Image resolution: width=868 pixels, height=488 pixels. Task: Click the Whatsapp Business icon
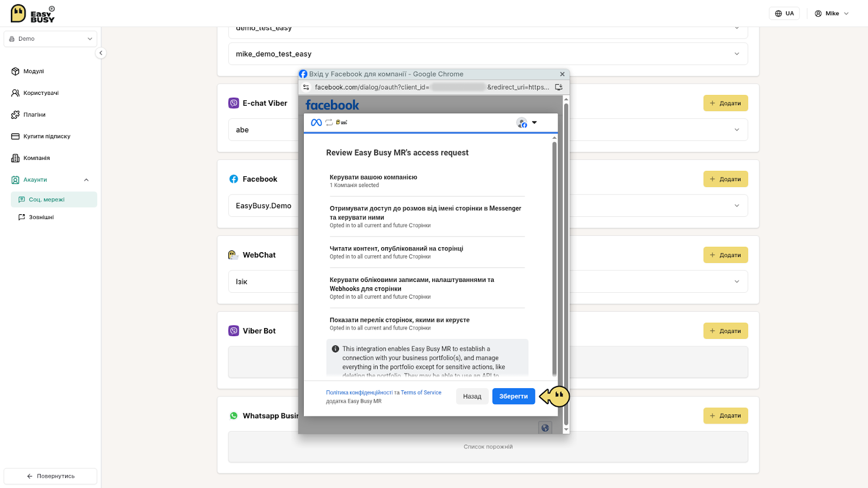(234, 416)
